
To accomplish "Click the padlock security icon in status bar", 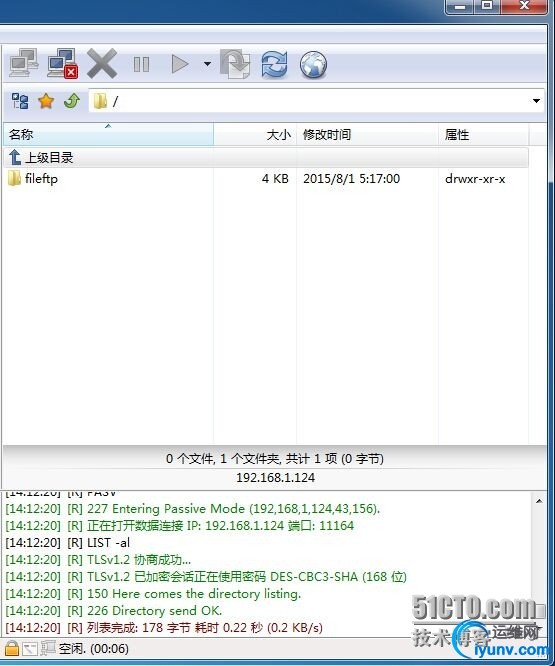I will click(x=11, y=648).
